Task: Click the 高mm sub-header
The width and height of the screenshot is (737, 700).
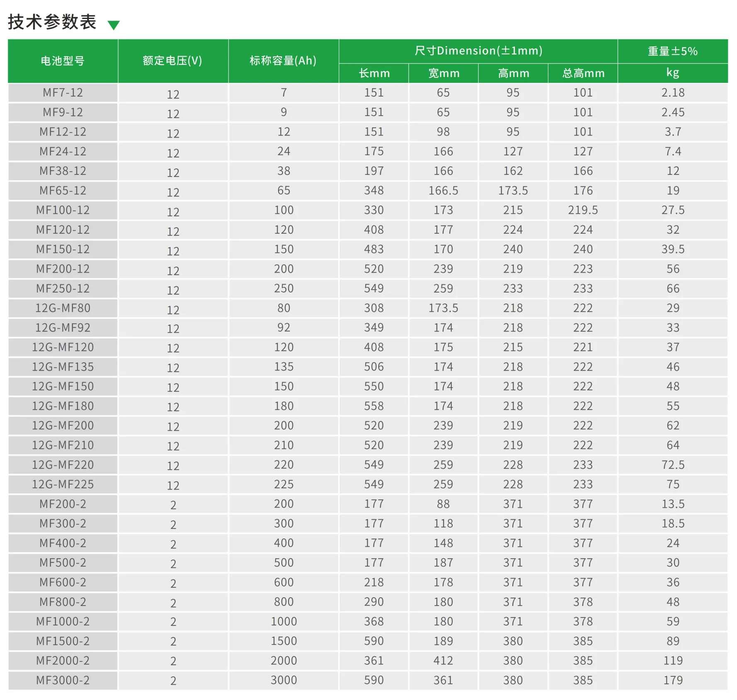Action: (x=513, y=73)
